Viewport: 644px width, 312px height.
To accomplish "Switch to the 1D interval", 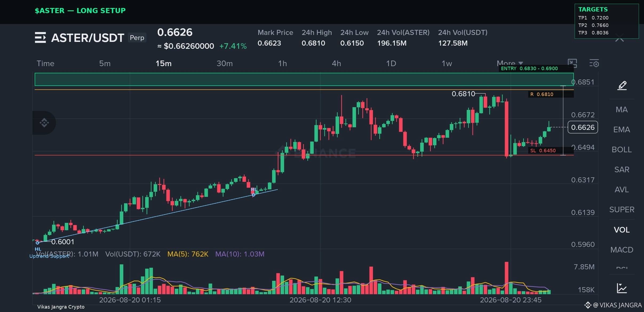I will coord(391,63).
